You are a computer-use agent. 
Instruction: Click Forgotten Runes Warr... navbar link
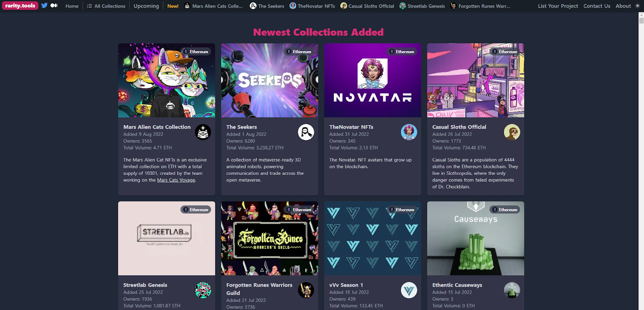coord(480,6)
